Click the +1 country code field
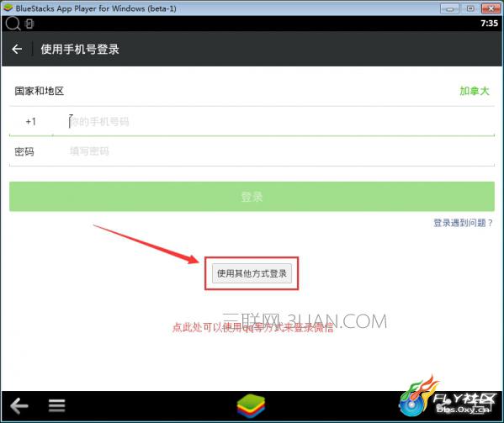This screenshot has height=423, width=504. click(x=31, y=121)
